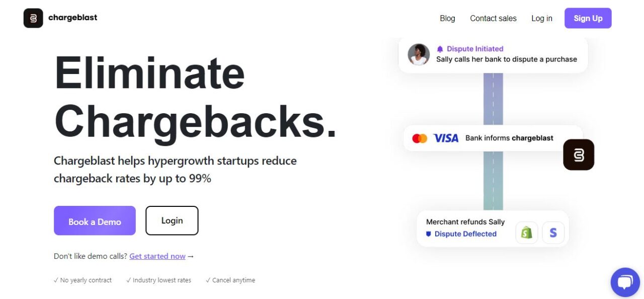Open the chat support bubble
The height and width of the screenshot is (299, 644).
tap(625, 282)
